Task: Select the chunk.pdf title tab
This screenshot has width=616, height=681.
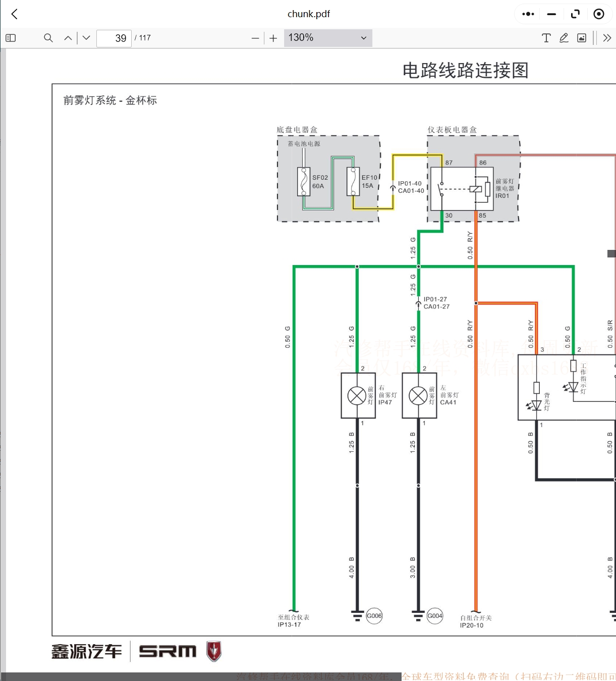Action: 308,14
